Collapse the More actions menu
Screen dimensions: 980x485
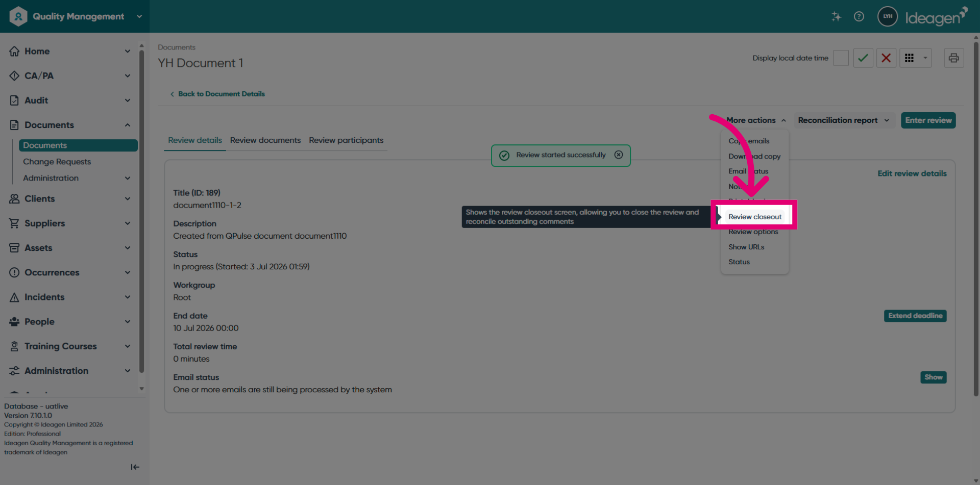[x=756, y=120]
